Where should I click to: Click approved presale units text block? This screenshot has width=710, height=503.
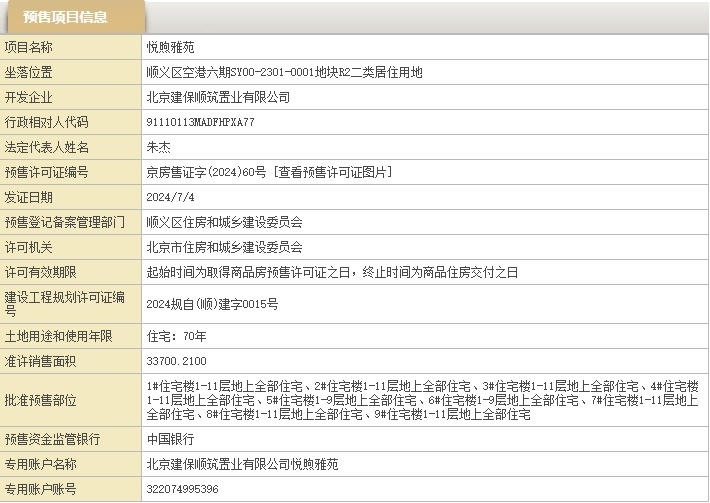coord(423,400)
